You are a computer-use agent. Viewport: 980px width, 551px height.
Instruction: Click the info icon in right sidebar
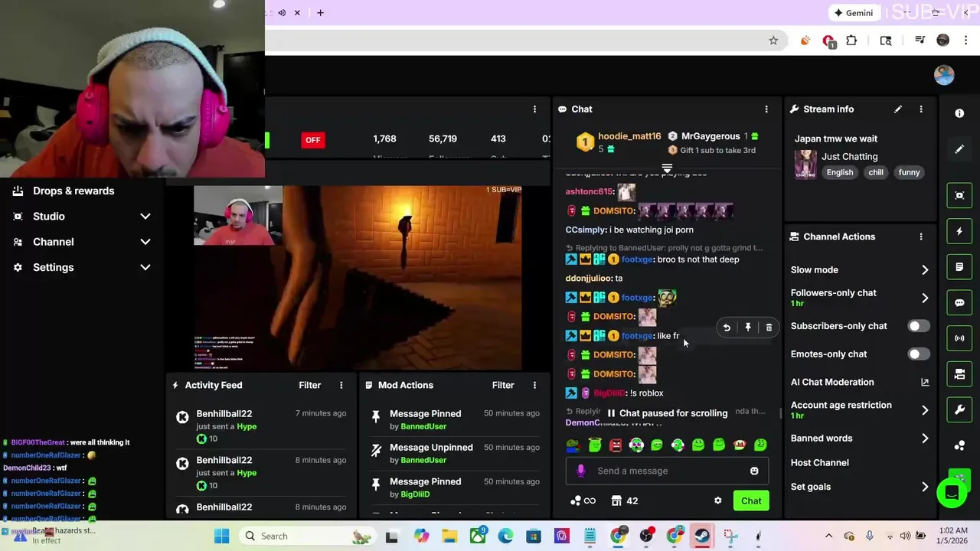959,113
